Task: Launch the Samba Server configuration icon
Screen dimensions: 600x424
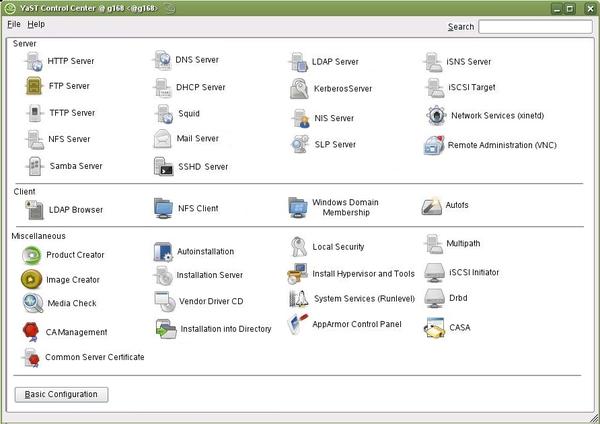Action: [x=32, y=166]
